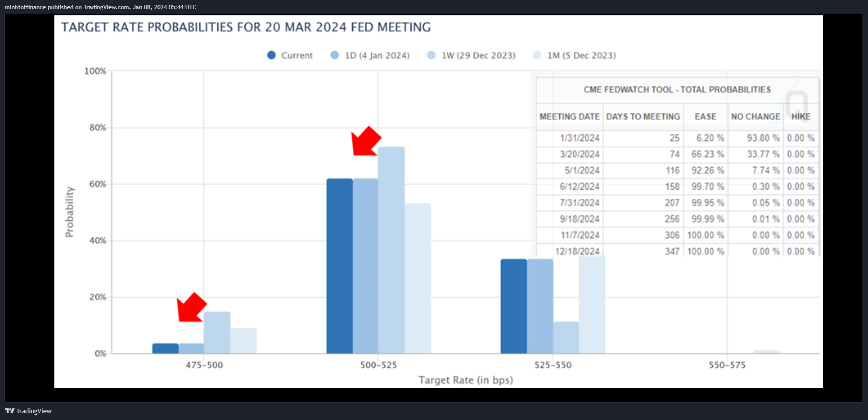This screenshot has height=420, width=868.
Task: Select the 1D medium-blue bar at 525-550
Action: tap(540, 306)
